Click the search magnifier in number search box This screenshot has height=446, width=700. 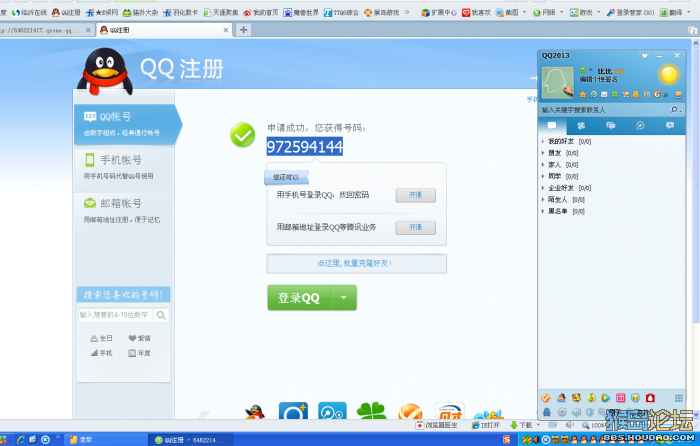coord(161,315)
